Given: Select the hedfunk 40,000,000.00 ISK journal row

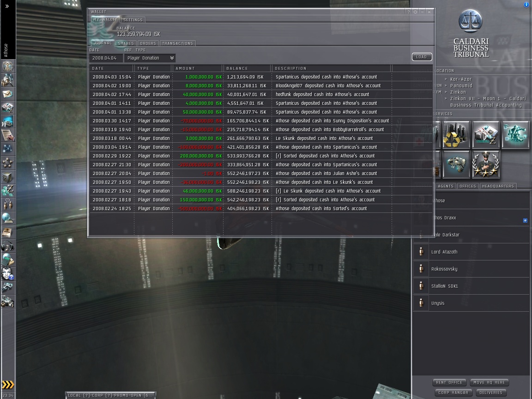Looking at the screenshot, I should [x=260, y=95].
